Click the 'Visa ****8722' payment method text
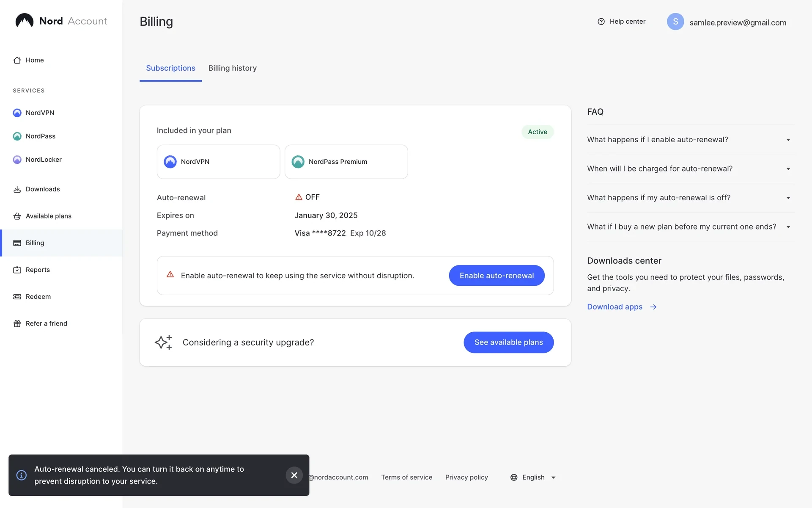The height and width of the screenshot is (508, 812). point(320,233)
